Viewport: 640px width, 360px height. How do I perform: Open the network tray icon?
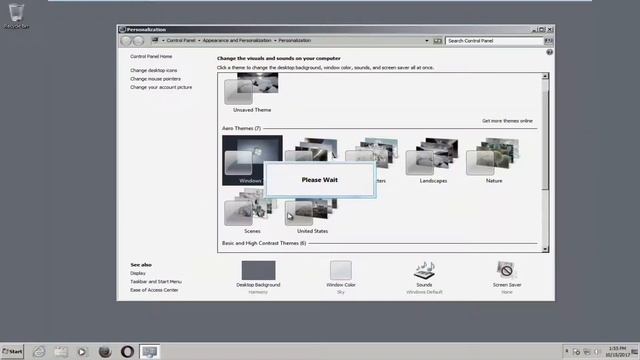(x=587, y=352)
